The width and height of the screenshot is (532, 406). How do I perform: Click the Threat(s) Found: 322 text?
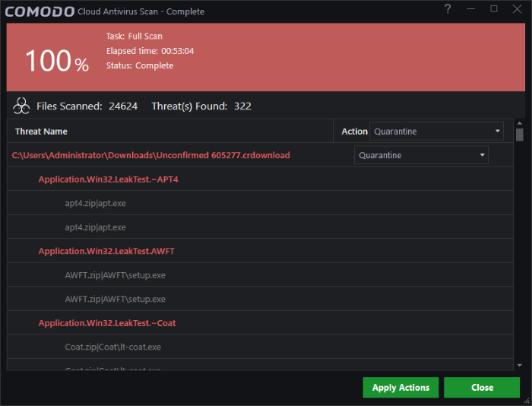pos(201,106)
